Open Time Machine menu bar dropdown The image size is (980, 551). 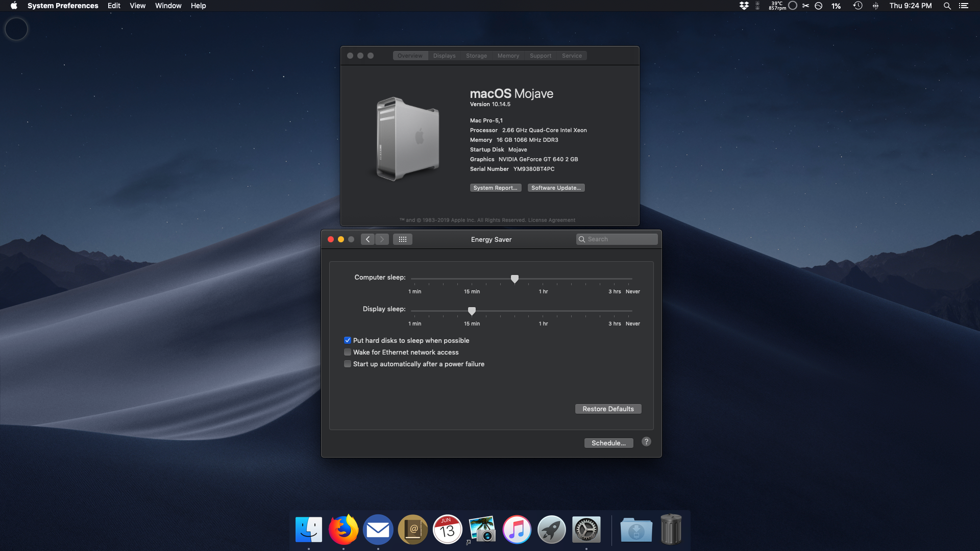(x=857, y=6)
